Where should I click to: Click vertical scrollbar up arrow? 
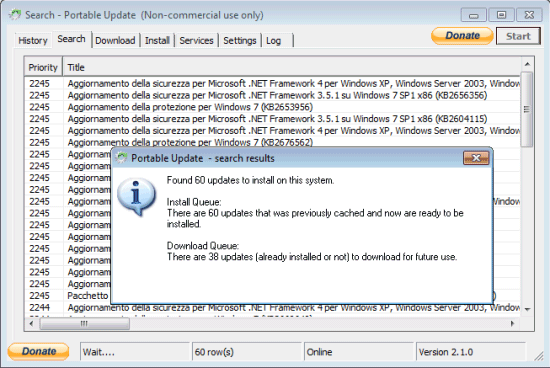(527, 64)
